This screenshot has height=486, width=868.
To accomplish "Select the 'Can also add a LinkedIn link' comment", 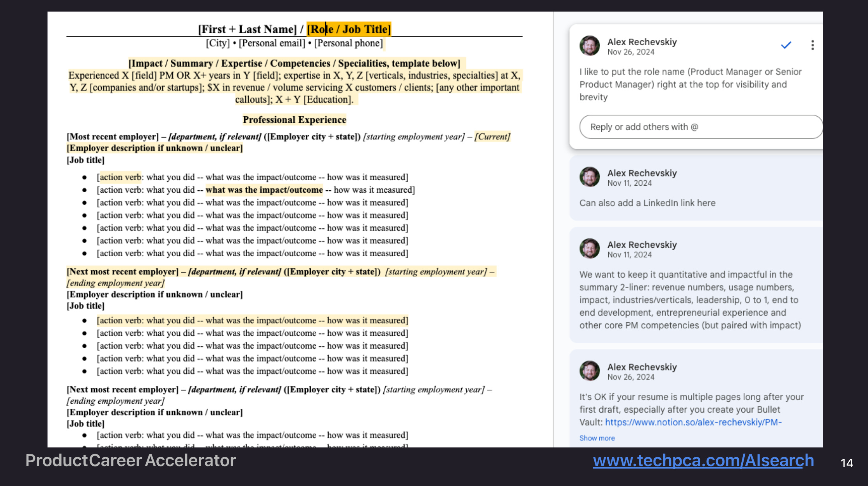I will [x=647, y=203].
